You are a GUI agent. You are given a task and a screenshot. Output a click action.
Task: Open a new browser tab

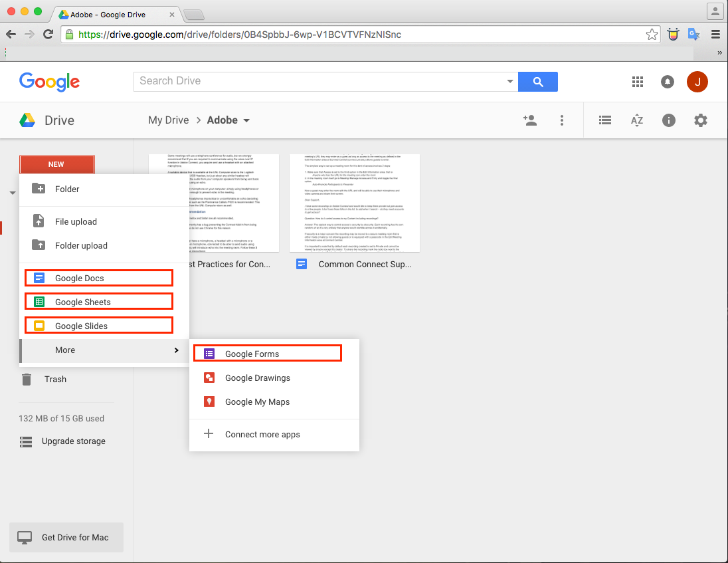point(194,15)
